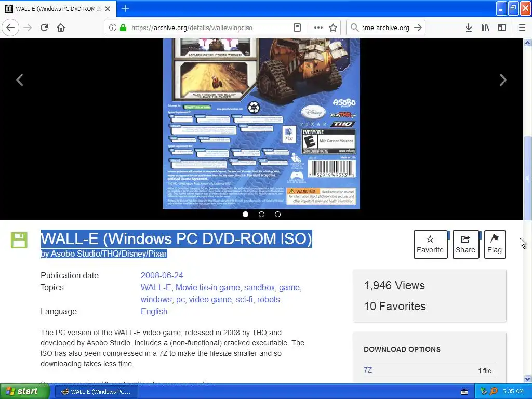Select the first carousel dot
The height and width of the screenshot is (399, 532).
click(x=245, y=214)
